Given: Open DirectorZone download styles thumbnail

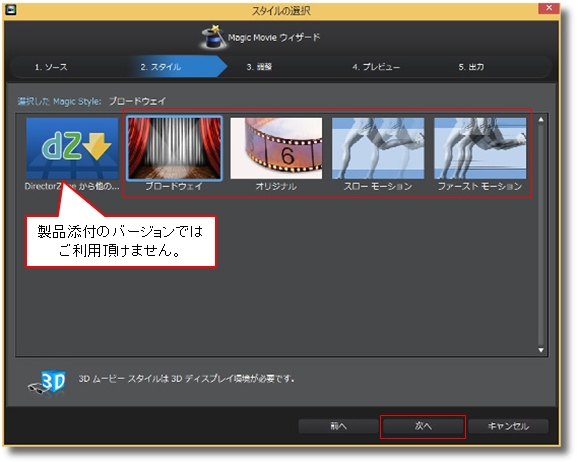Looking at the screenshot, I should pyautogui.click(x=72, y=148).
